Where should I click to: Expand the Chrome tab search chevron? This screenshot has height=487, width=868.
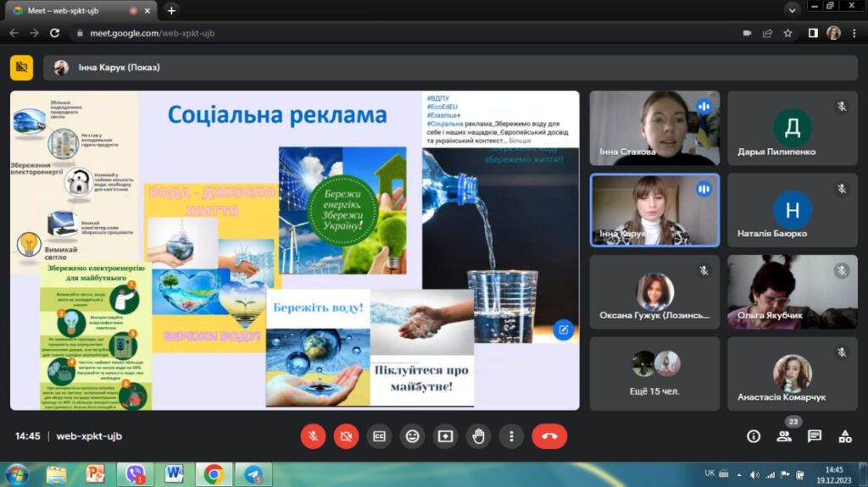[793, 10]
